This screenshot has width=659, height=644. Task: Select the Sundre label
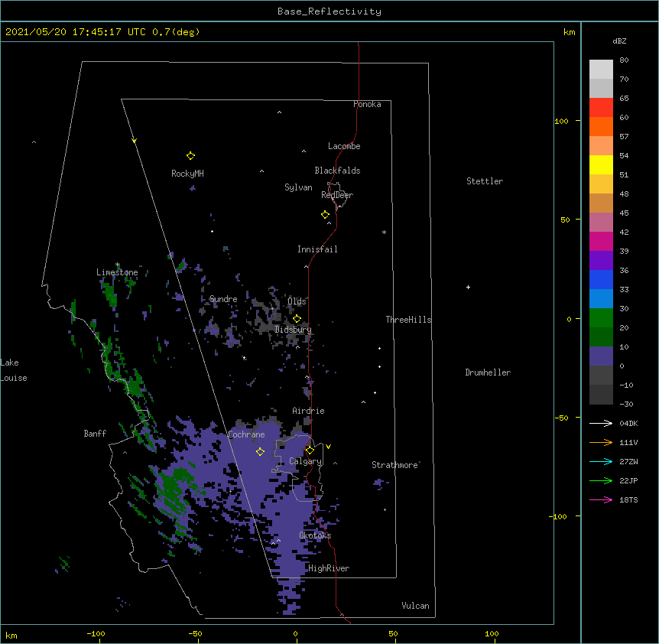pos(223,299)
